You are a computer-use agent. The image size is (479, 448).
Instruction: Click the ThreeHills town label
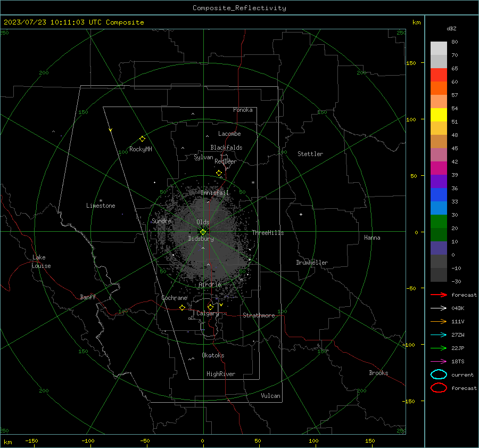tap(268, 233)
